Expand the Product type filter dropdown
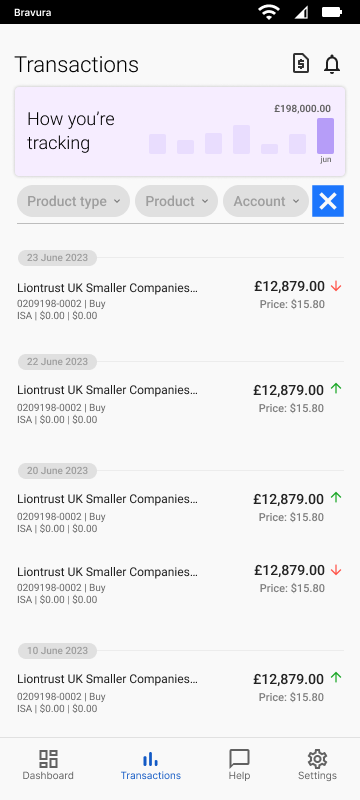 click(x=73, y=201)
